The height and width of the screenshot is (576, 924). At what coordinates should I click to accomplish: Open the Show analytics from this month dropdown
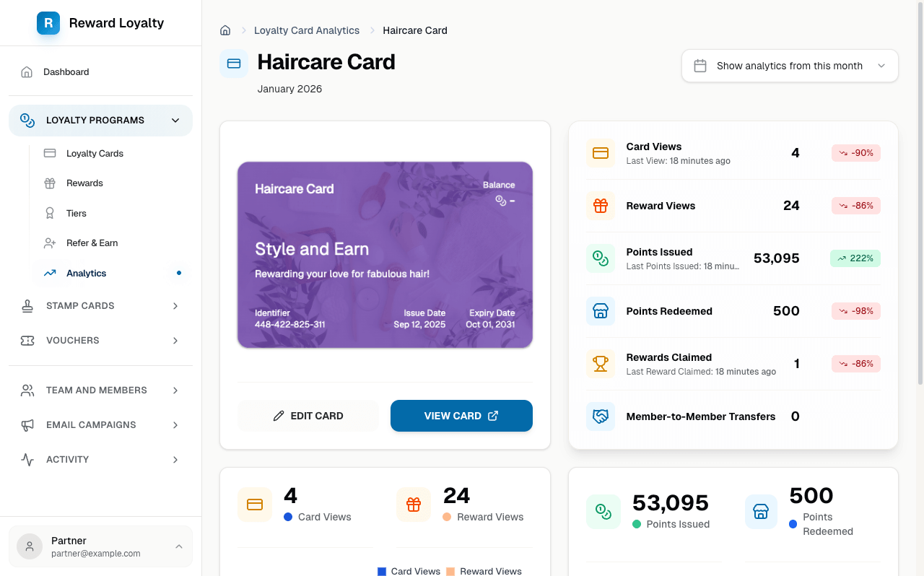[790, 66]
